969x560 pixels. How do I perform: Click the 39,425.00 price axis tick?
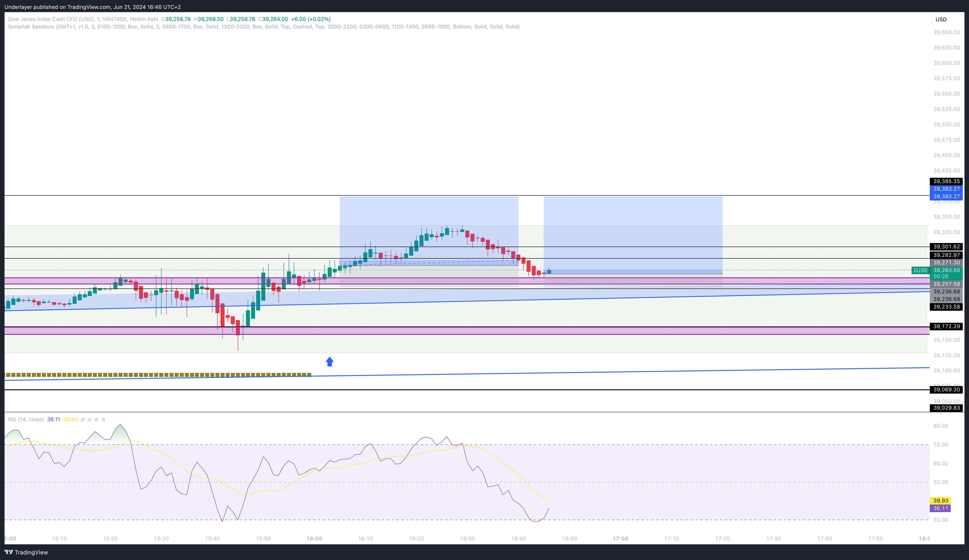[946, 170]
